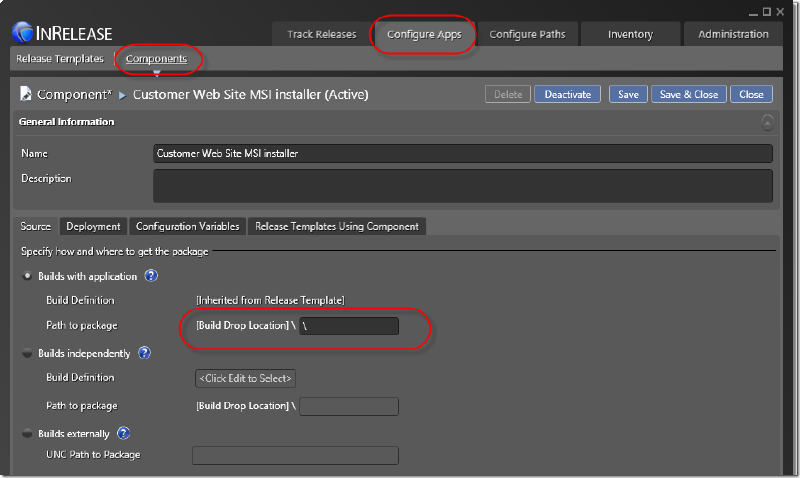The image size is (800, 478).
Task: Click the InRelease globe logo icon
Action: pyautogui.click(x=22, y=33)
